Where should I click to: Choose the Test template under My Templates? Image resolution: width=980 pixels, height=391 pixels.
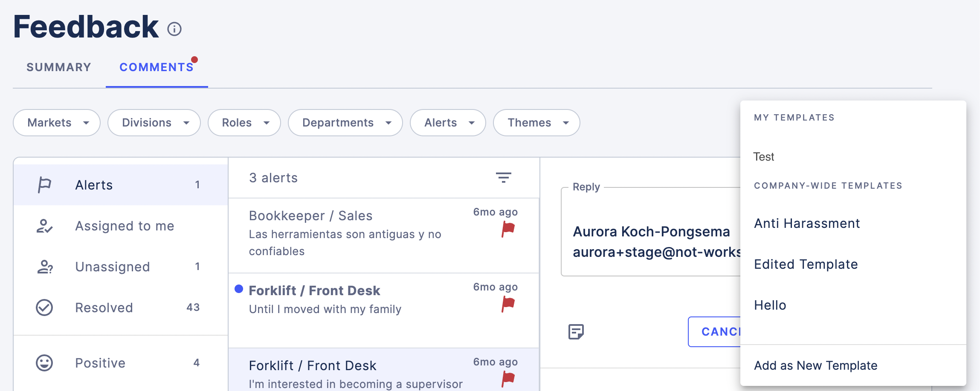tap(853, 157)
